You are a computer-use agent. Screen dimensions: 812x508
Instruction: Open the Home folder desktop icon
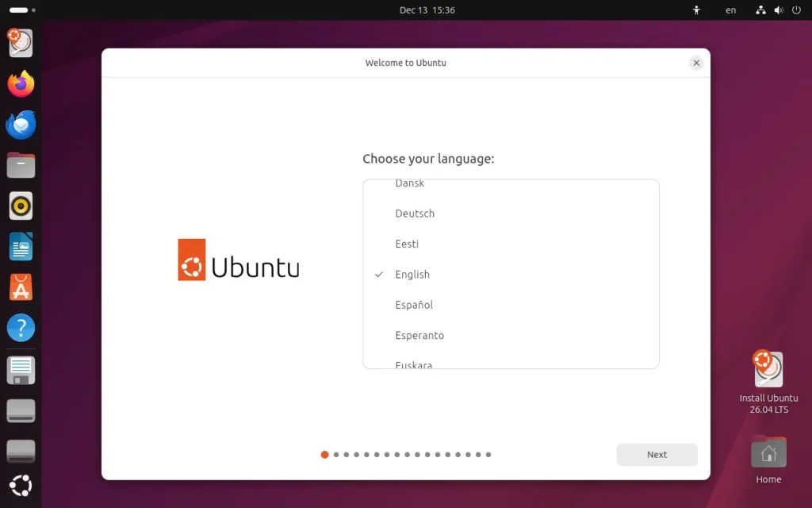tap(768, 460)
